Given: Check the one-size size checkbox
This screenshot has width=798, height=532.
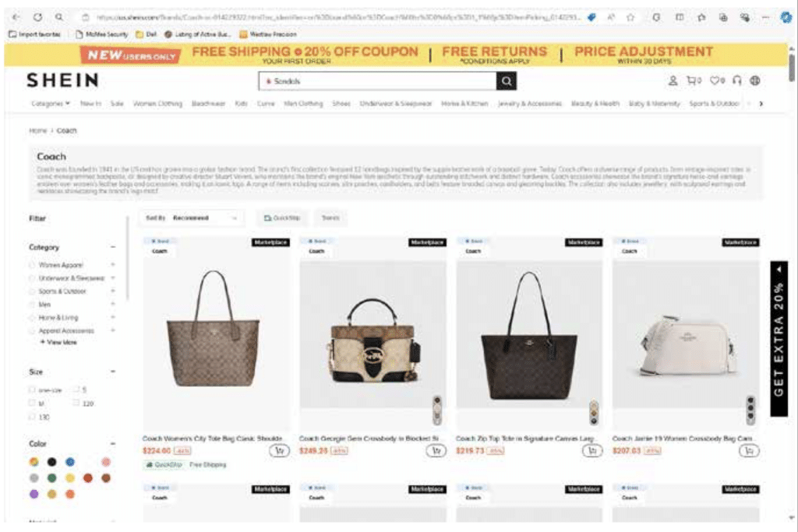Looking at the screenshot, I should [32, 389].
